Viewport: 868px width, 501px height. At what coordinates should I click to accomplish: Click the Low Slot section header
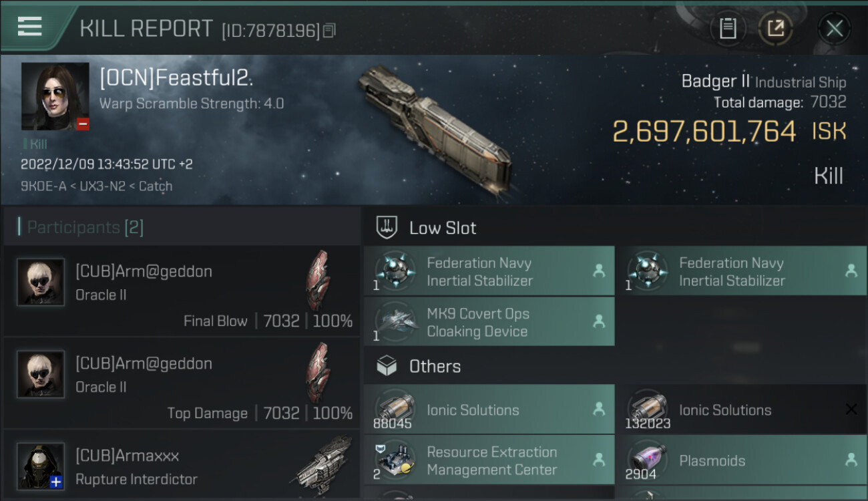point(442,228)
